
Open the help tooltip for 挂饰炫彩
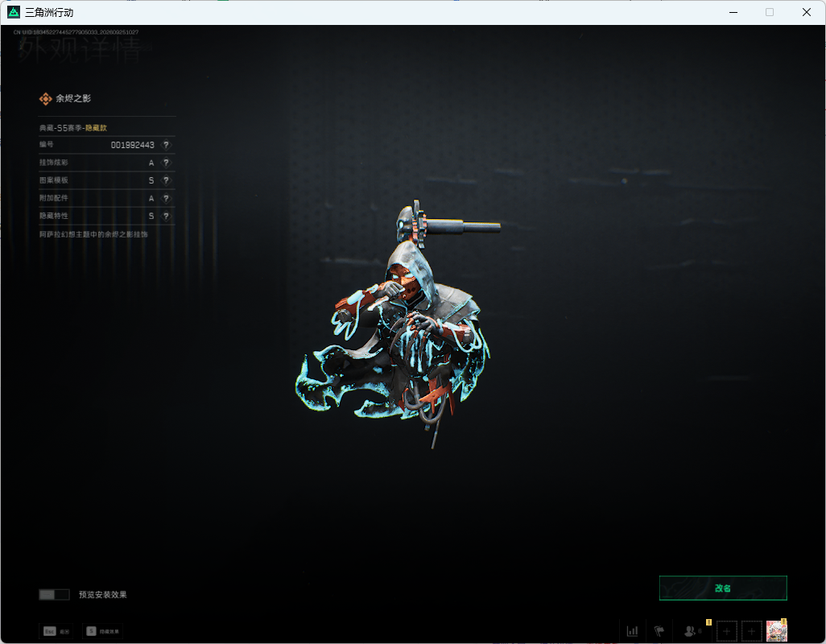[166, 163]
